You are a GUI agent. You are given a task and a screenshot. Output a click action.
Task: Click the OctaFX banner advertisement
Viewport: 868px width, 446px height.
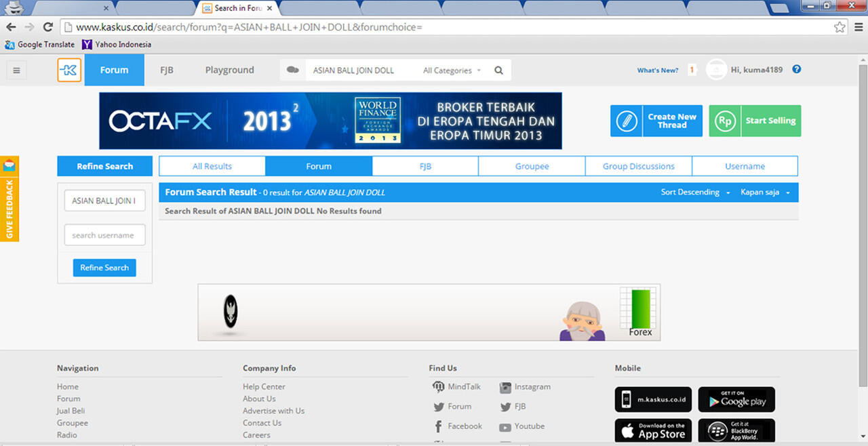click(x=330, y=121)
